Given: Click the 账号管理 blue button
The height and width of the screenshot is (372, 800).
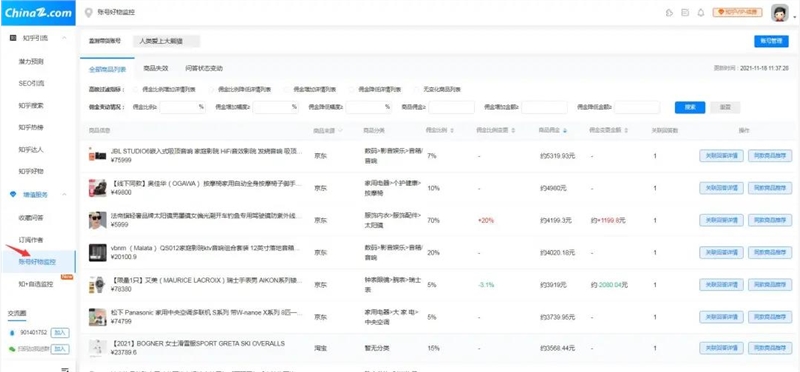Looking at the screenshot, I should pyautogui.click(x=771, y=41).
